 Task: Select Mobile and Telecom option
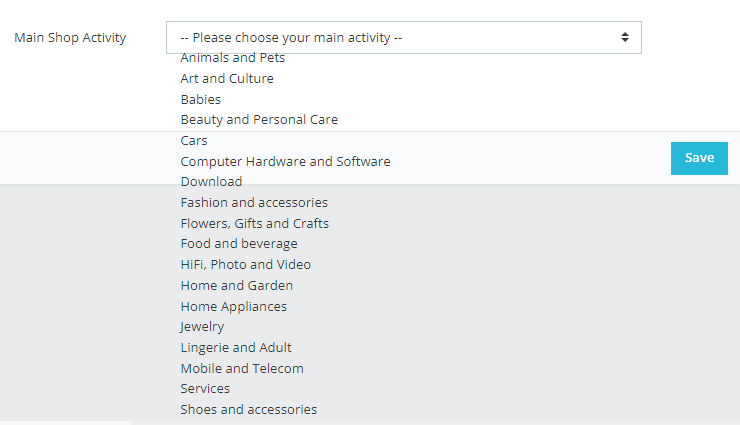click(242, 368)
